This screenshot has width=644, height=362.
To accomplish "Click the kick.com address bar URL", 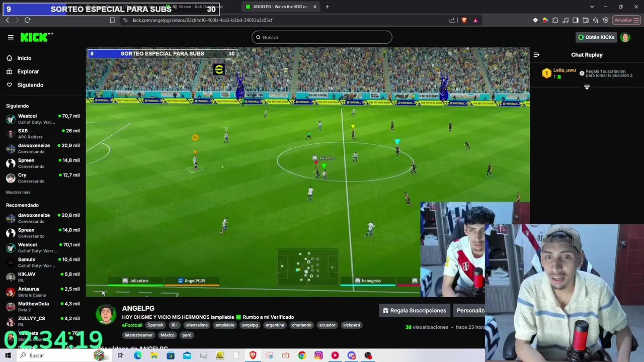I will (203, 20).
